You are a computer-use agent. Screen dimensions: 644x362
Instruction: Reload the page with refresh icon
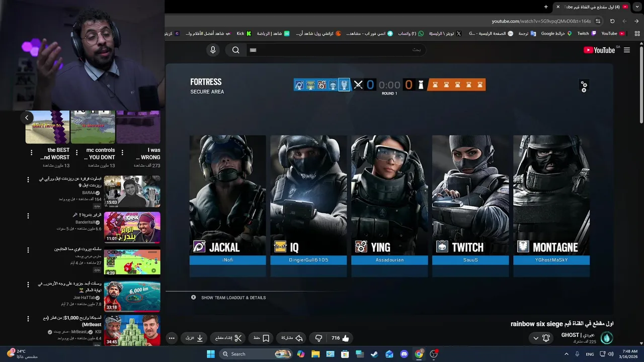612,21
